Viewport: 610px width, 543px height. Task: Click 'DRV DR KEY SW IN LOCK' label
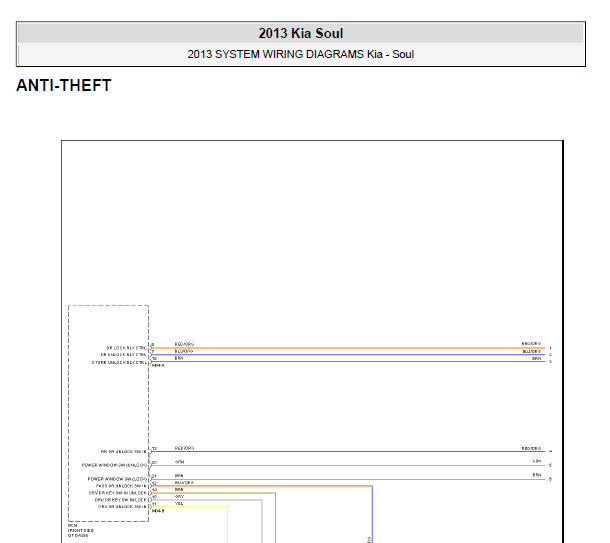121,500
